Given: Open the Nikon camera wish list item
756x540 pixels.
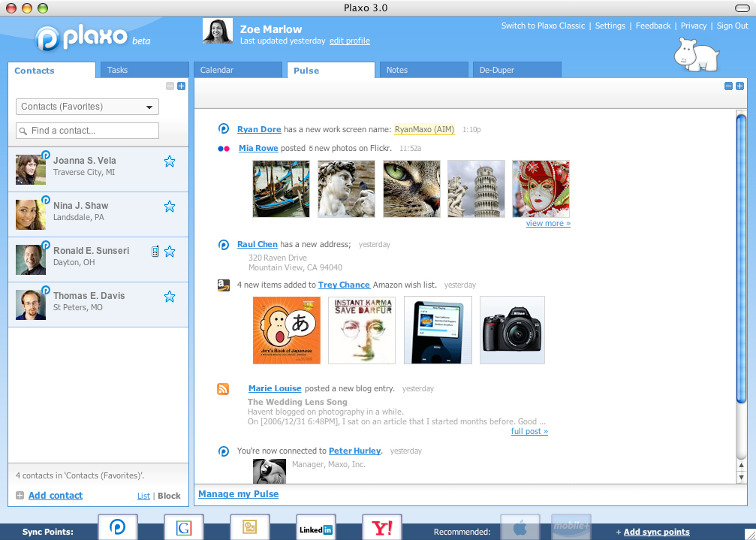Looking at the screenshot, I should tap(513, 330).
